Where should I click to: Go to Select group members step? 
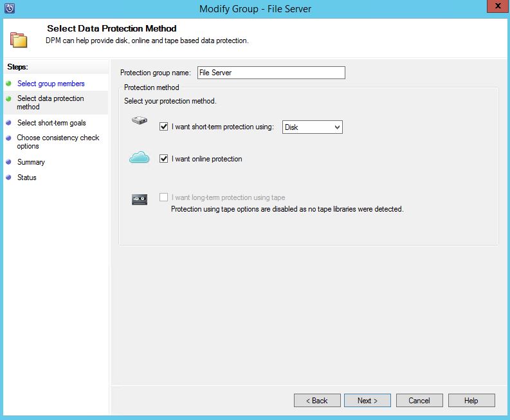[x=51, y=84]
